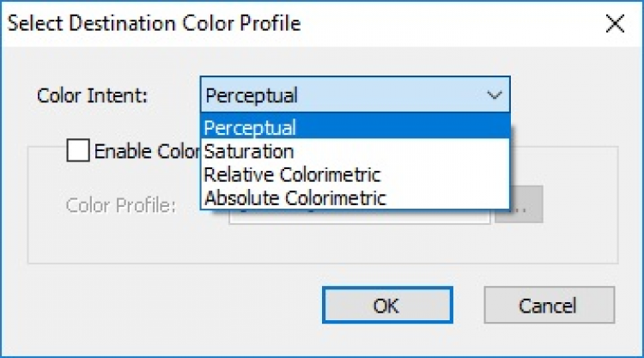The width and height of the screenshot is (644, 358).
Task: Click the Color Intent dropdown arrow
Action: (494, 95)
